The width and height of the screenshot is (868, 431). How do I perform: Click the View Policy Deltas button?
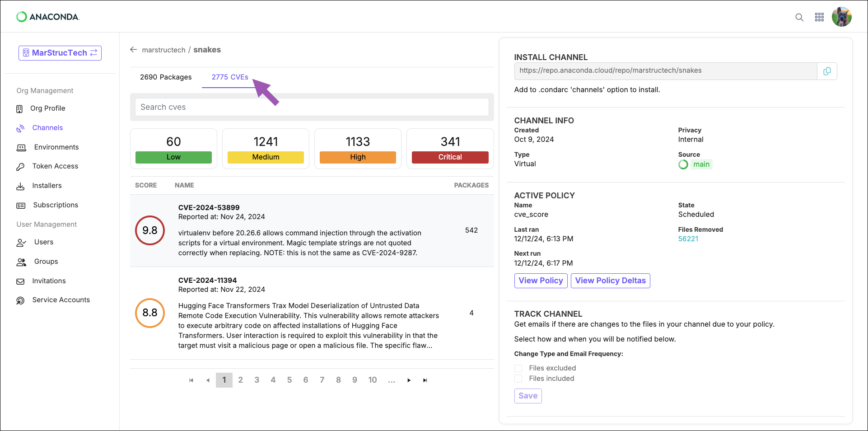coord(611,281)
